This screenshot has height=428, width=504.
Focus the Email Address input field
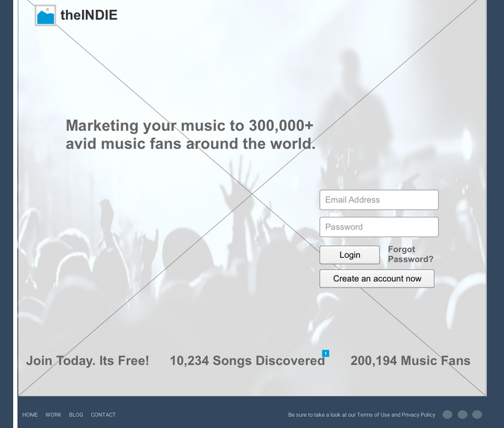pos(378,200)
